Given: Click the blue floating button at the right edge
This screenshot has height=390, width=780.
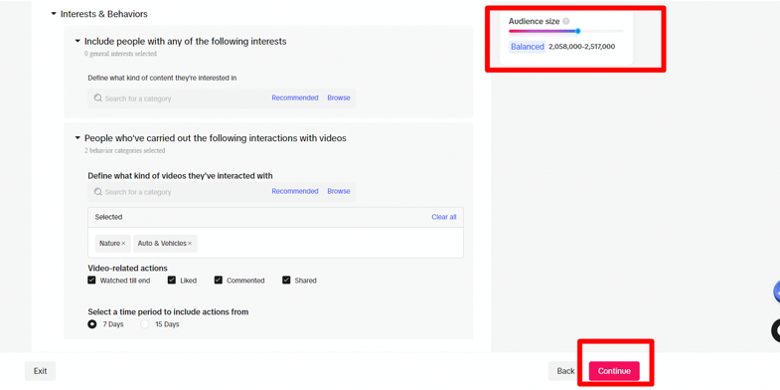Looking at the screenshot, I should [x=777, y=292].
